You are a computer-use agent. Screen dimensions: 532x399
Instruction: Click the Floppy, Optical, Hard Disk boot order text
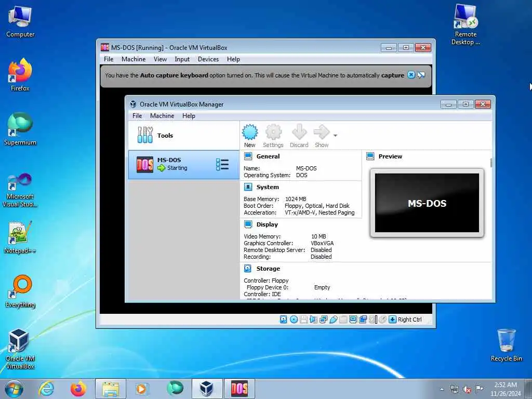click(x=317, y=206)
